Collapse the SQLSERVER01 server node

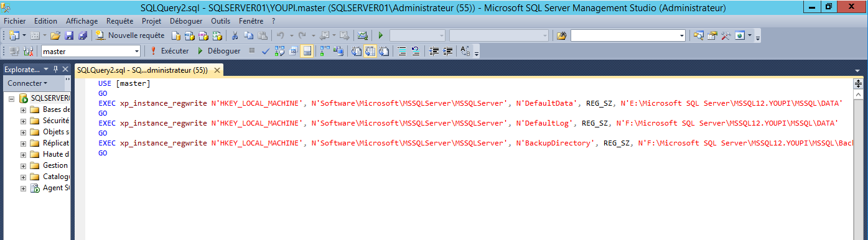pos(11,98)
